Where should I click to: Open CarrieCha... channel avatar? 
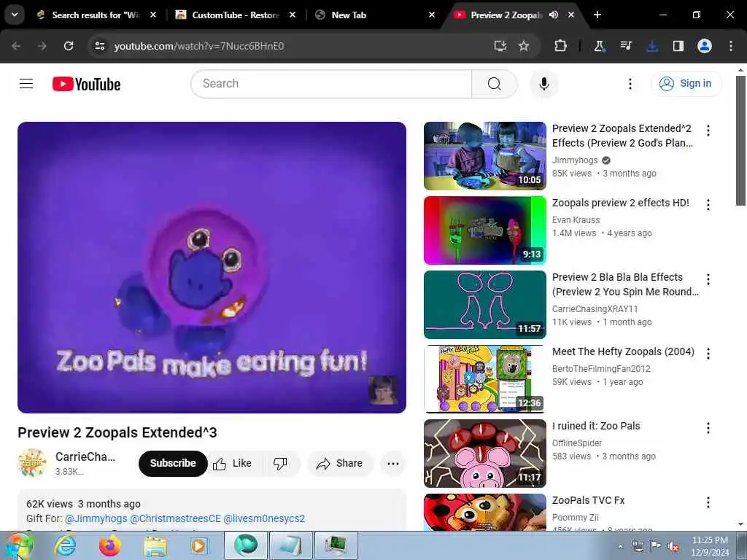(32, 462)
